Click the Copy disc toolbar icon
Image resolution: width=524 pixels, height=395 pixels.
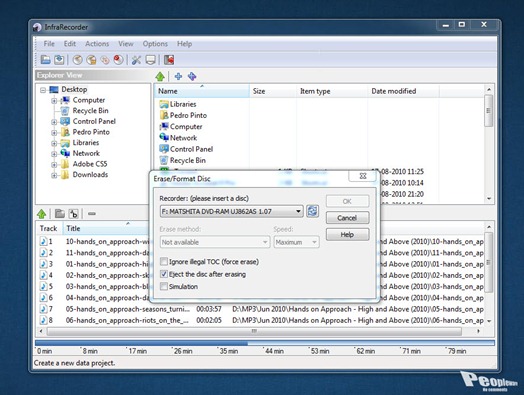click(x=105, y=60)
